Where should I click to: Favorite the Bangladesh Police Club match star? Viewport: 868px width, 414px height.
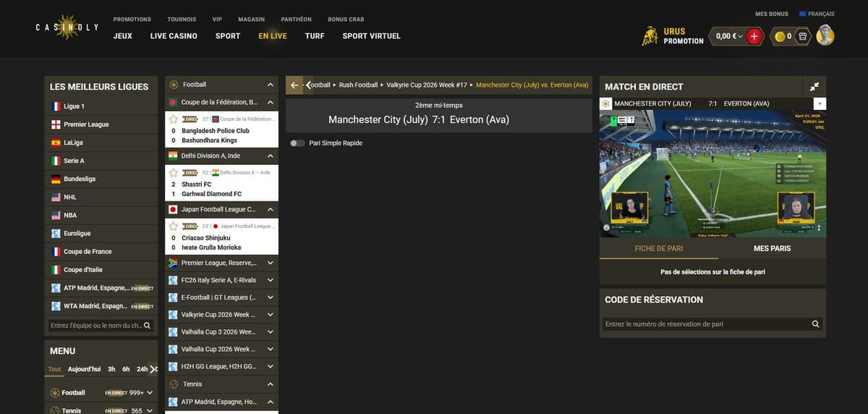tap(174, 119)
